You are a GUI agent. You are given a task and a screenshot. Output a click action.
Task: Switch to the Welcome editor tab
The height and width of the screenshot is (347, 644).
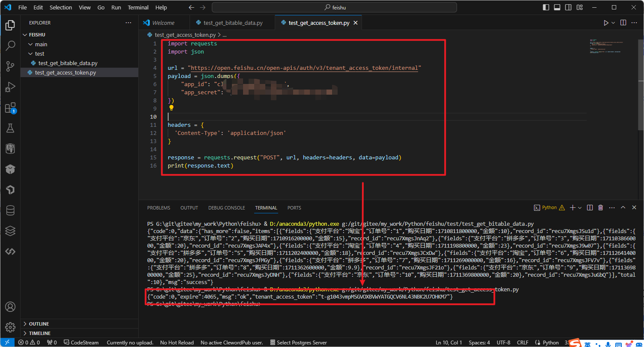pyautogui.click(x=163, y=23)
